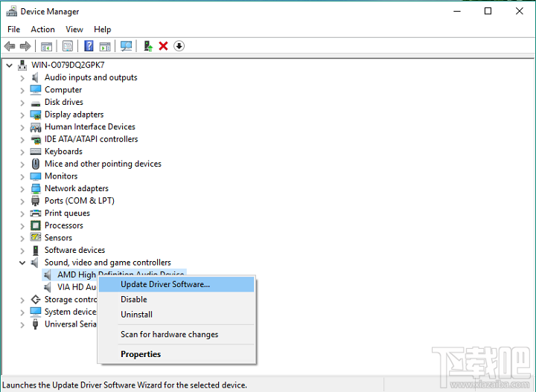Close the Device Manager window
Screen dimensions: 536x392
520,11
